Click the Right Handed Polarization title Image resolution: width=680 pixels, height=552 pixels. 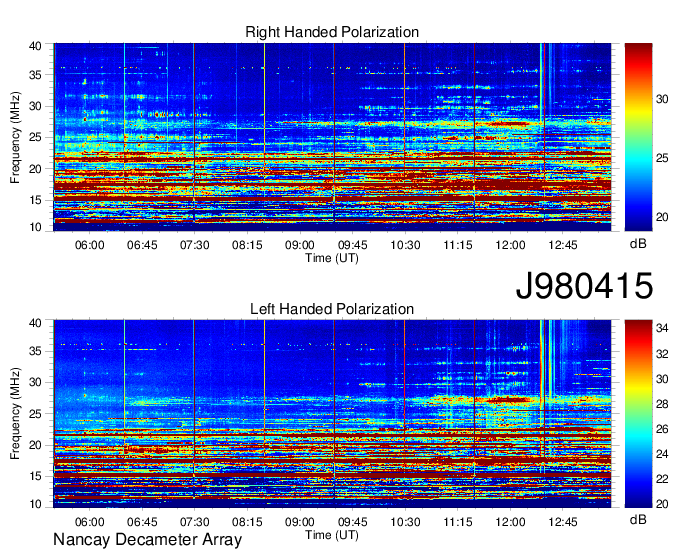click(x=332, y=32)
